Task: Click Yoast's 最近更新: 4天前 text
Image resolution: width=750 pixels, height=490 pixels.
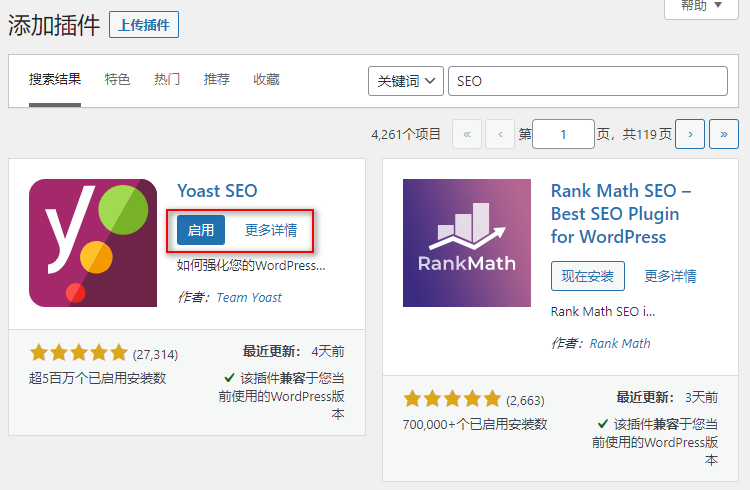Action: 294,352
